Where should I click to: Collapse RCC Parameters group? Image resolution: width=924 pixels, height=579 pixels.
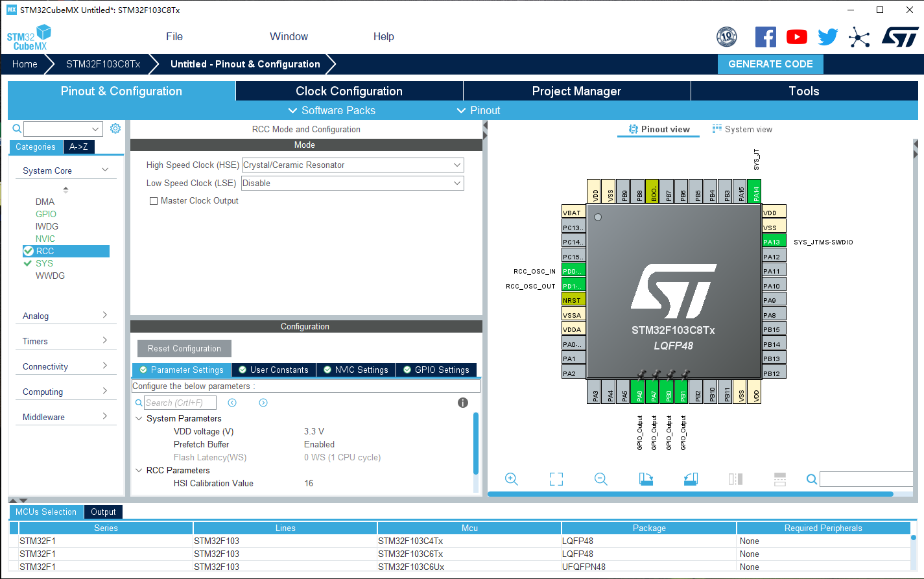click(139, 470)
